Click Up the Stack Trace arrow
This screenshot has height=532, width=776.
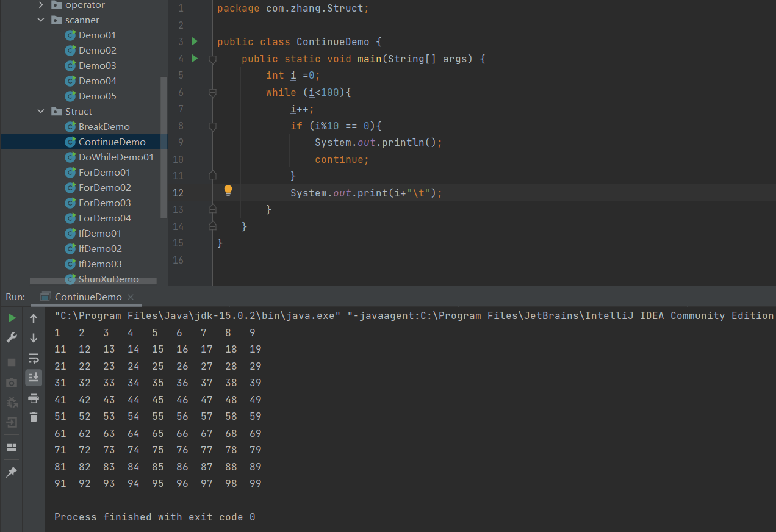point(34,318)
